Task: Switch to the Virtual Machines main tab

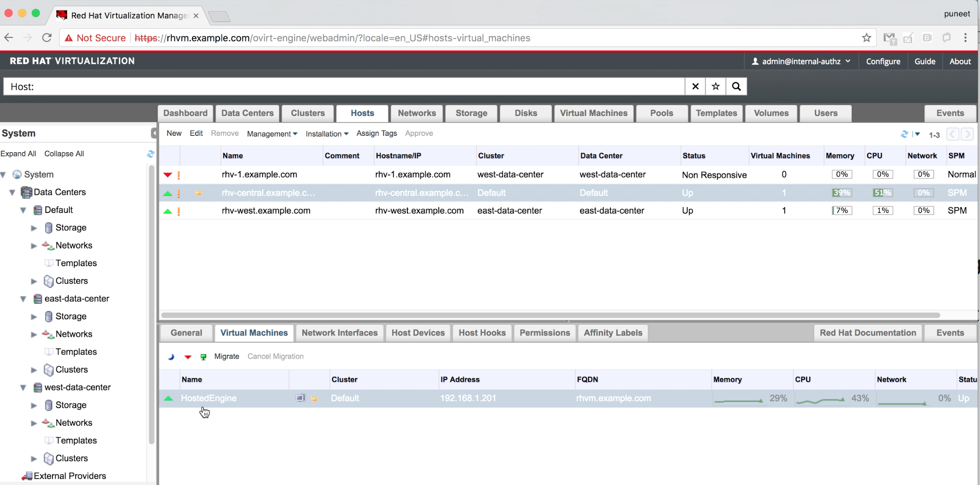Action: click(x=593, y=113)
